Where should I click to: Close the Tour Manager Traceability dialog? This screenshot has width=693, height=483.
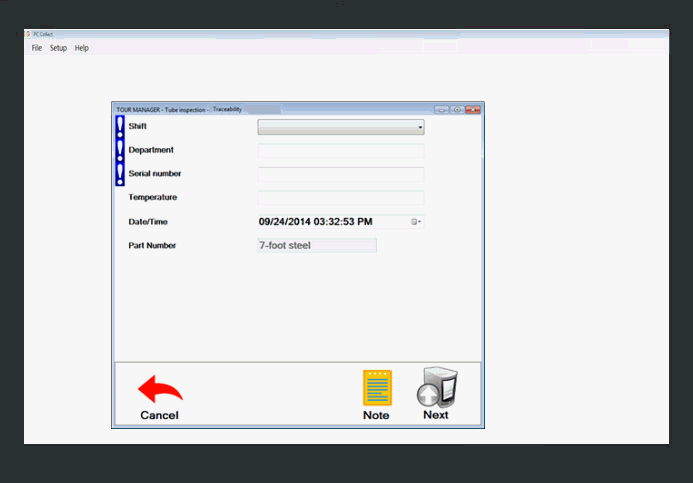point(473,109)
